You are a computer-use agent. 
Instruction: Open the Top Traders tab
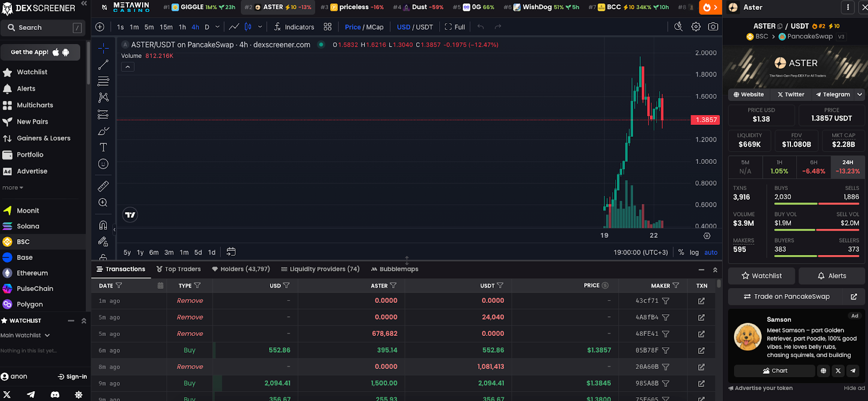[178, 269]
